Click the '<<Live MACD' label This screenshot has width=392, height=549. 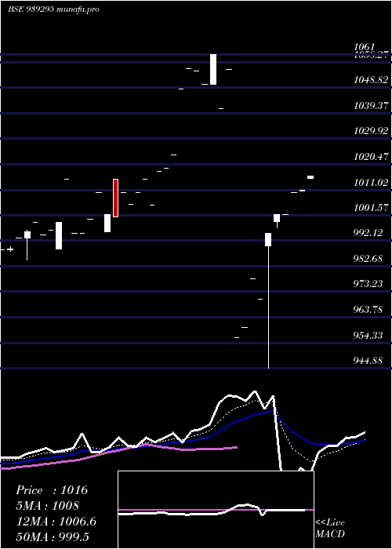[x=330, y=528]
